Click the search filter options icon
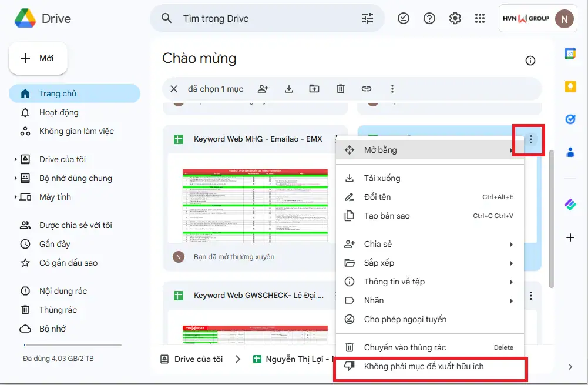 point(367,19)
